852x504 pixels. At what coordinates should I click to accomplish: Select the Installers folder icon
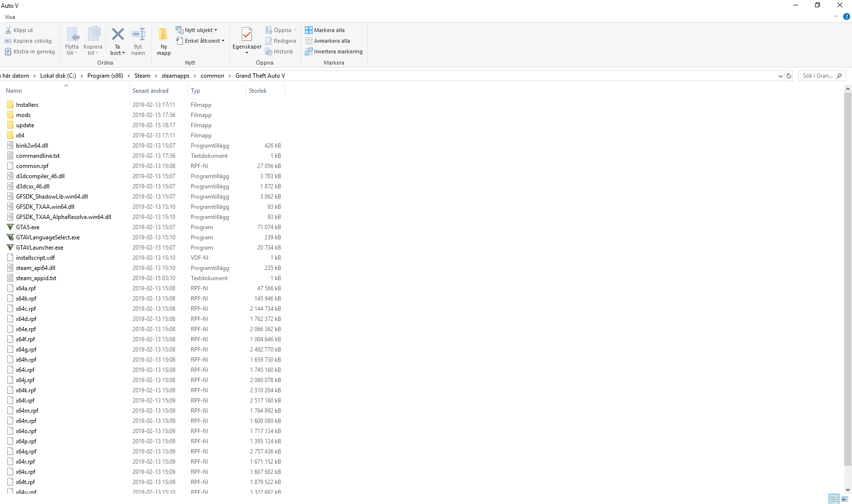point(10,105)
